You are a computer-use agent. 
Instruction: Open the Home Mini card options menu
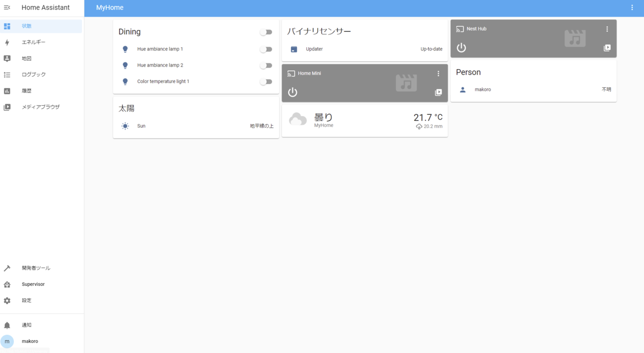[438, 73]
